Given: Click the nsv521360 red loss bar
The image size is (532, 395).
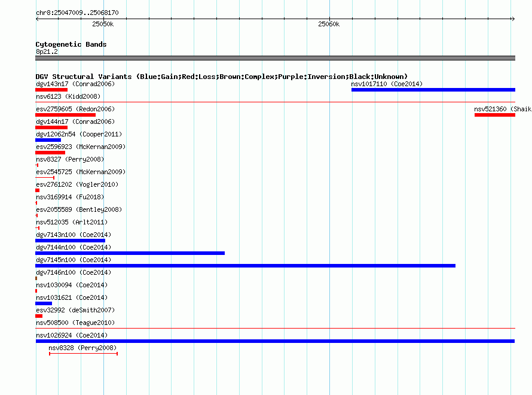Looking at the screenshot, I should click(x=495, y=115).
